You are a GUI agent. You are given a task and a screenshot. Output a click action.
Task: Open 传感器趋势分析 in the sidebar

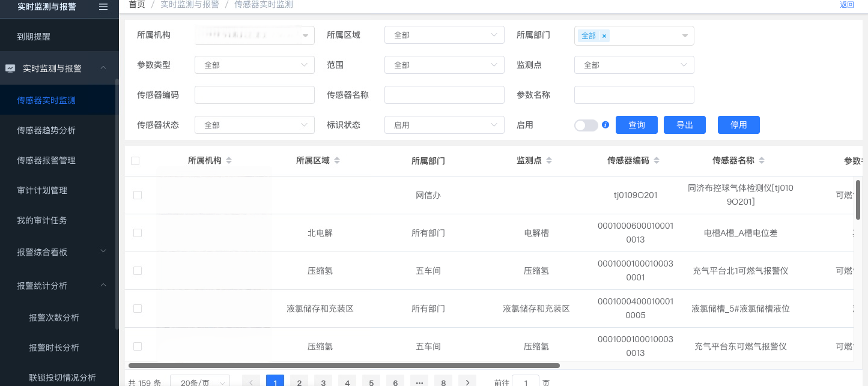point(46,130)
